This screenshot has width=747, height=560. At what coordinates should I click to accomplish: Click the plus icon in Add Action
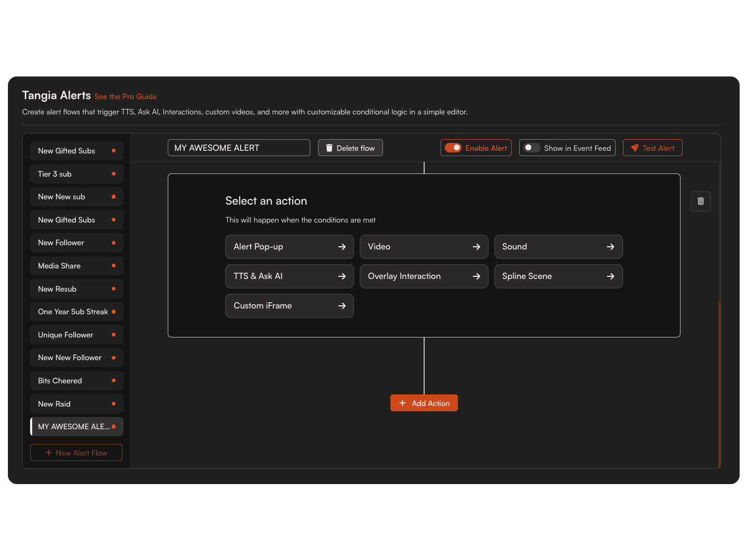pos(403,403)
